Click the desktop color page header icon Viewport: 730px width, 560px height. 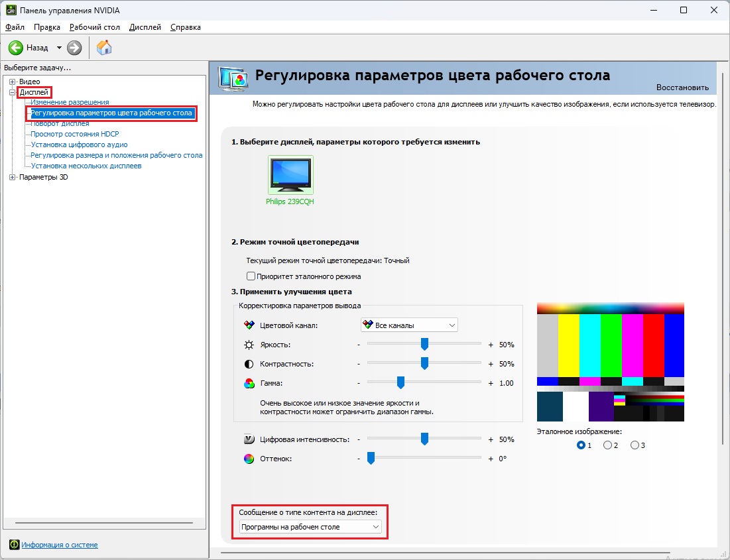click(234, 79)
